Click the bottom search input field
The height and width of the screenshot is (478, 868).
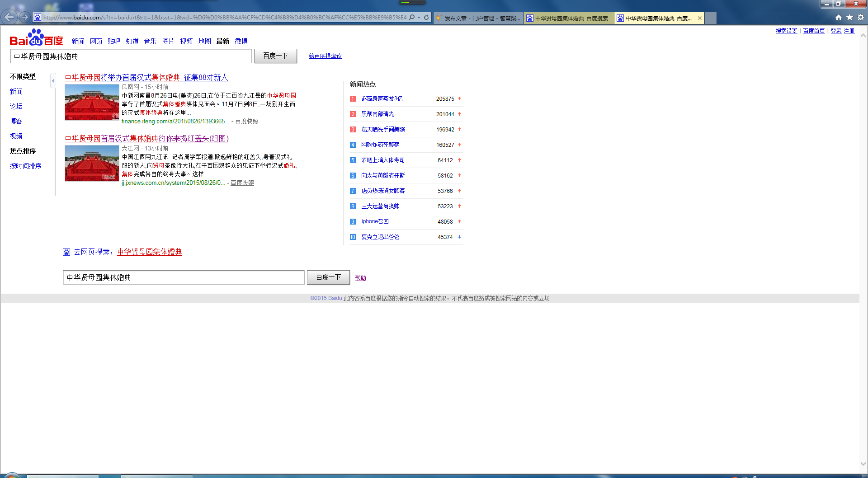pos(184,277)
